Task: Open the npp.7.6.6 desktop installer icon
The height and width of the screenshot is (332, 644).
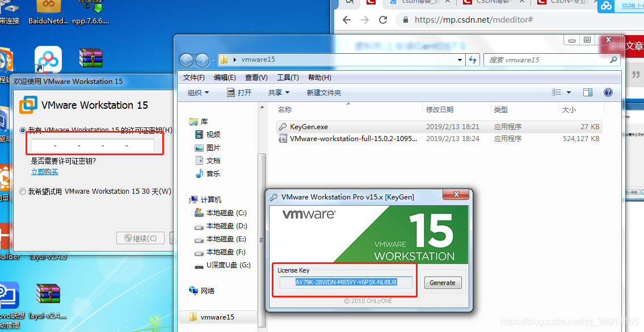Action: [x=91, y=12]
